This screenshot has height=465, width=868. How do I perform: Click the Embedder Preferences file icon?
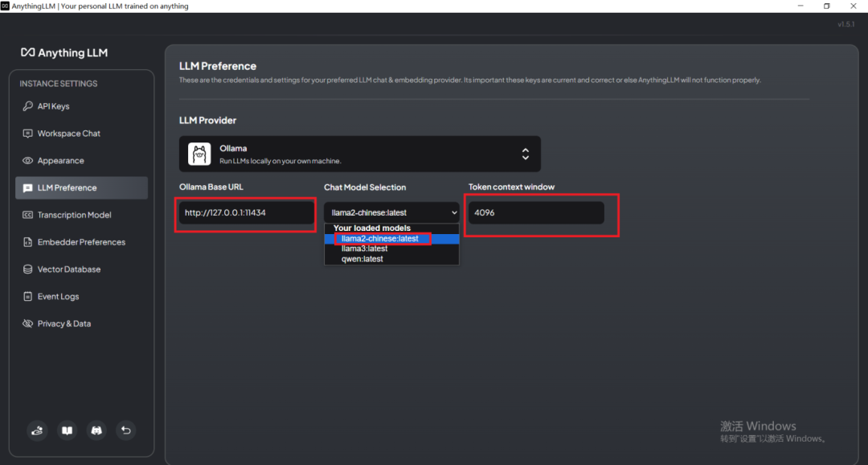coord(27,242)
